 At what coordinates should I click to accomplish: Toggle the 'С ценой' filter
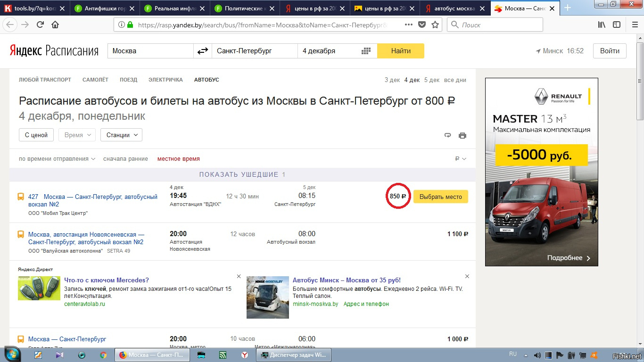point(36,135)
